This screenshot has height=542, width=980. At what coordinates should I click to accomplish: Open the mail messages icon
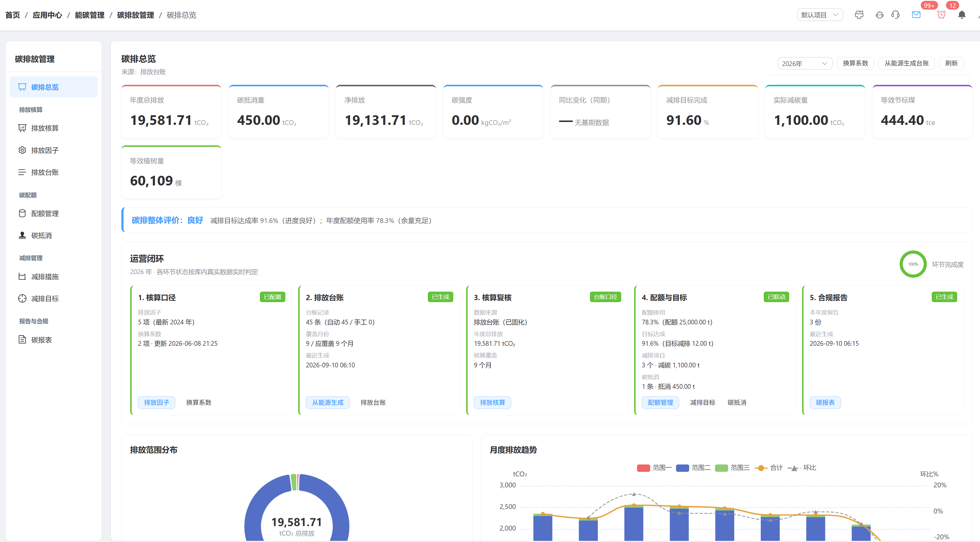click(x=916, y=15)
